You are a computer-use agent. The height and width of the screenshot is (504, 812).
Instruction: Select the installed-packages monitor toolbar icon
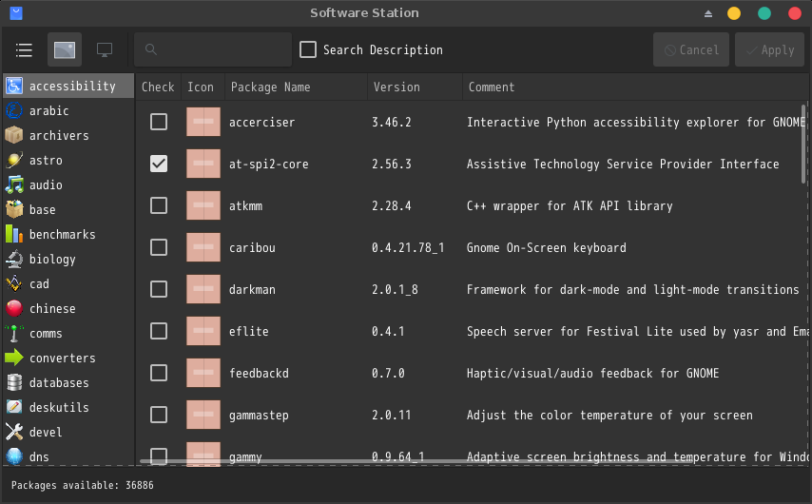(x=105, y=49)
